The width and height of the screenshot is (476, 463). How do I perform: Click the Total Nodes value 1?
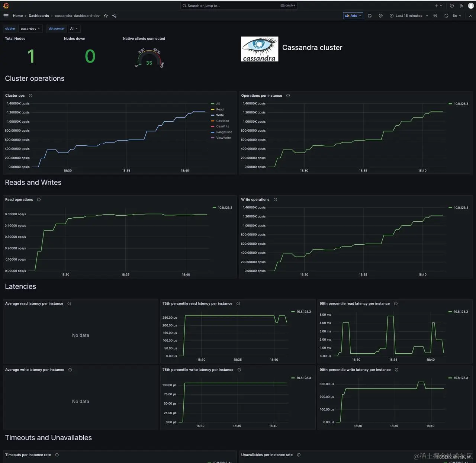31,57
